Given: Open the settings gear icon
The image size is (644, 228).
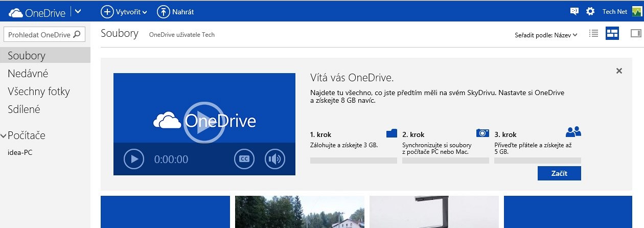Looking at the screenshot, I should click(590, 11).
